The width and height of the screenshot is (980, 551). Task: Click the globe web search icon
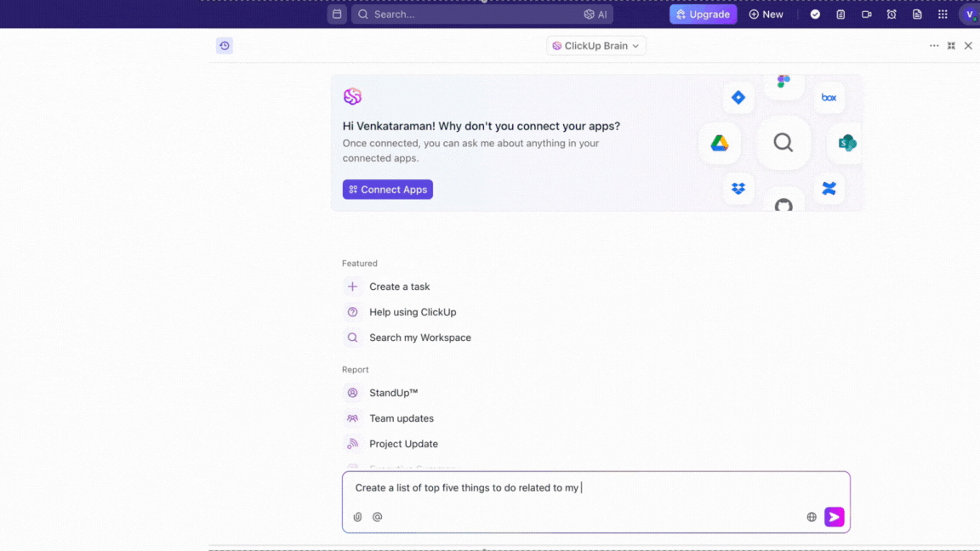[x=812, y=517]
